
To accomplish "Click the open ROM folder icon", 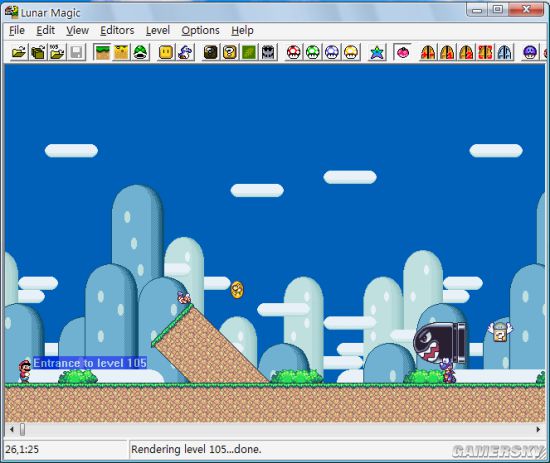I will tap(19, 52).
